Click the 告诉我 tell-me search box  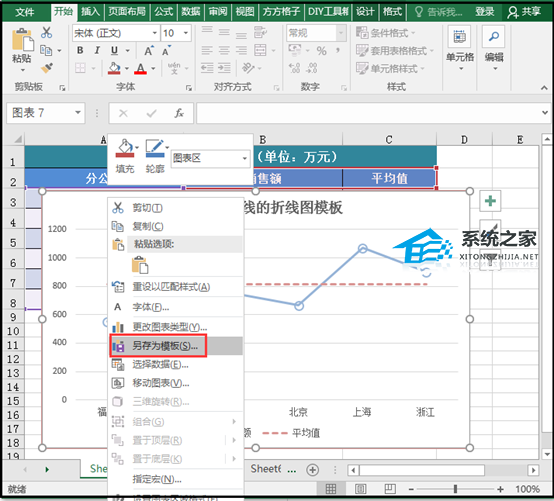coord(438,12)
